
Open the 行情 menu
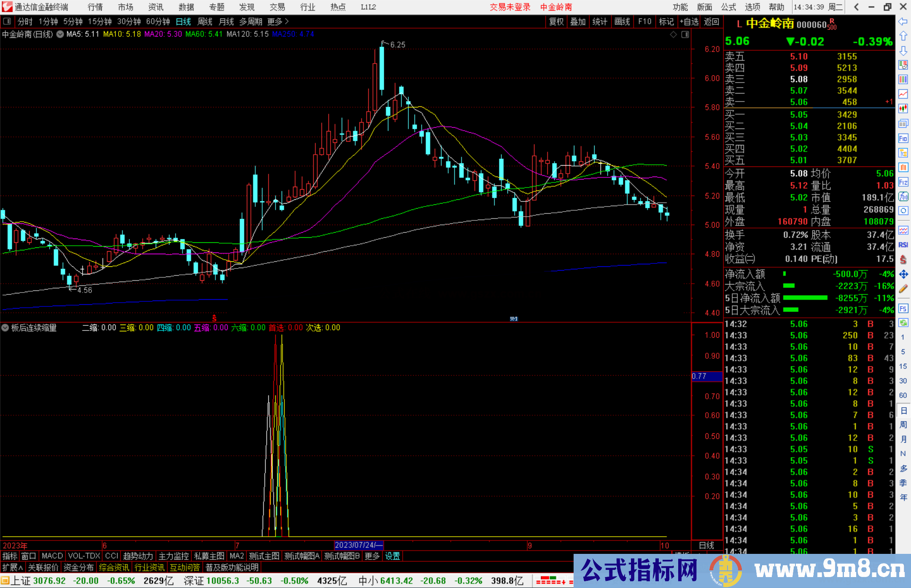point(95,7)
